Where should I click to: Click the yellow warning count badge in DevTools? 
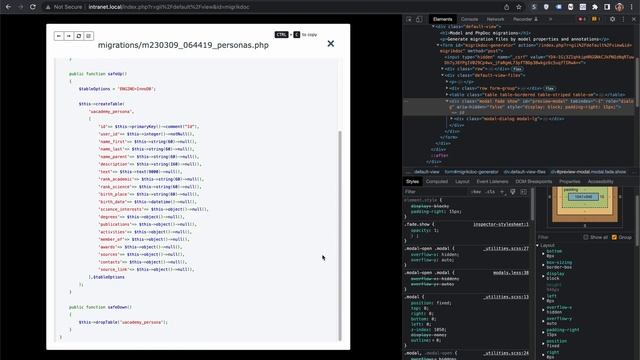pos(595,19)
